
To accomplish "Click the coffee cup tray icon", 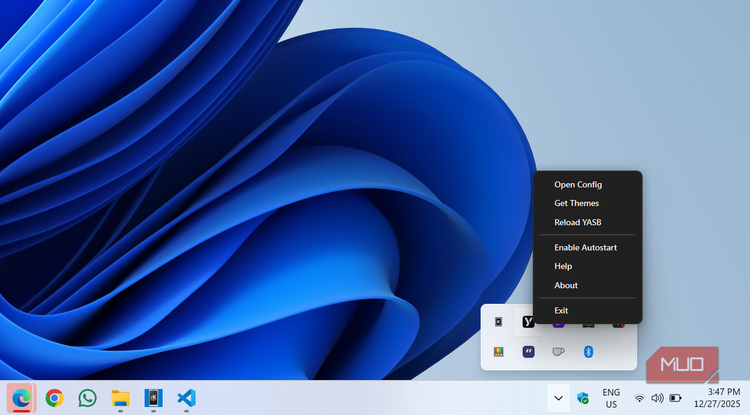I will coord(558,352).
